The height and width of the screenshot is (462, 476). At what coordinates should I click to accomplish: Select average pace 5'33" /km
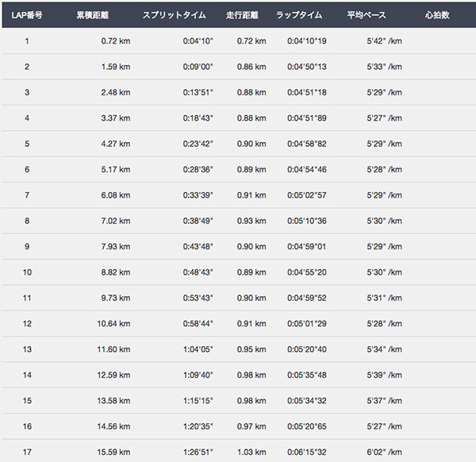(384, 67)
